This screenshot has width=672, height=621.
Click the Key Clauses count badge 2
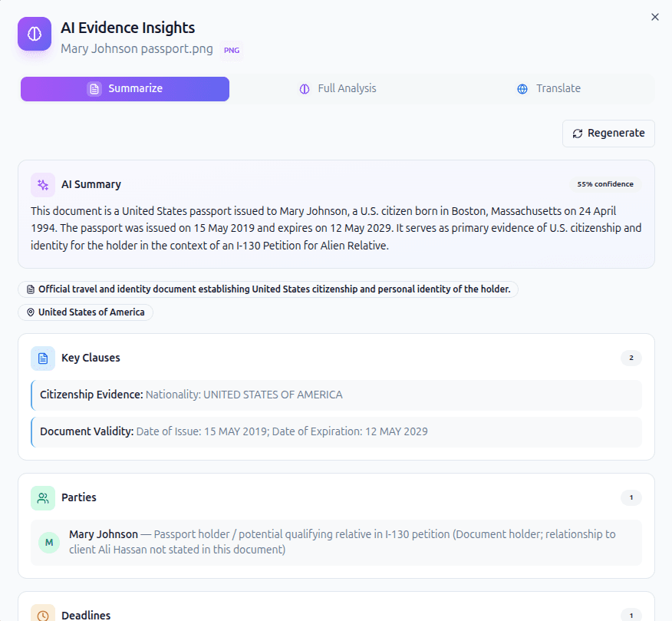point(631,358)
